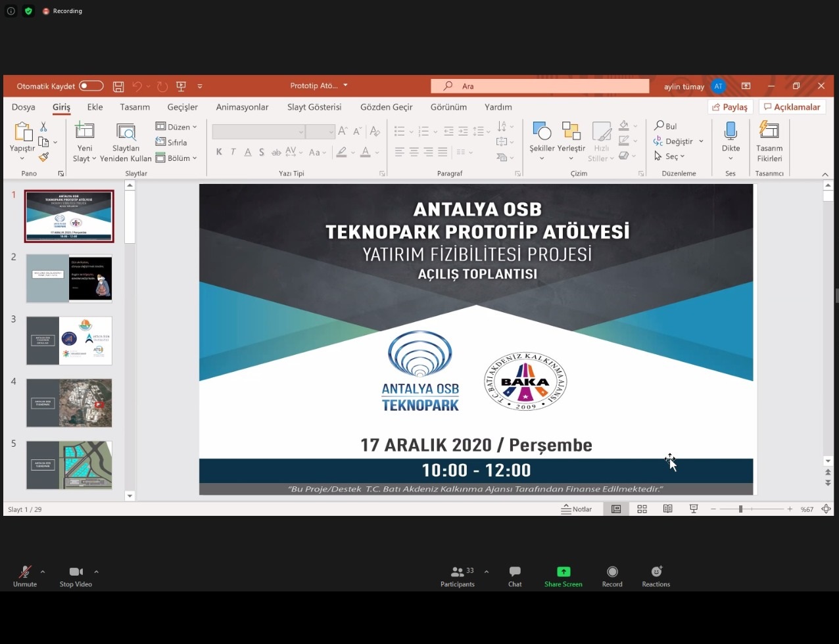Click Format Painter brush icon
Viewport: 839px width, 644px height.
coord(43,157)
